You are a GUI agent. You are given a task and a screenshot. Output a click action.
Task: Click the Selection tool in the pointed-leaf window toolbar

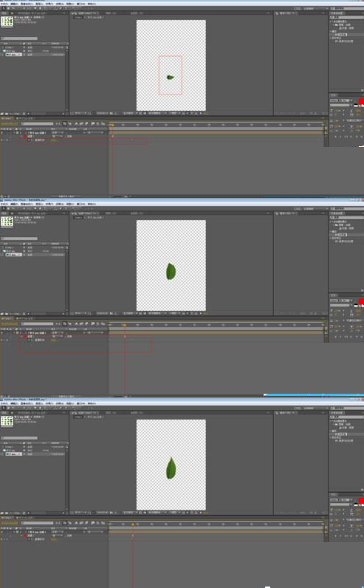(x=3, y=408)
